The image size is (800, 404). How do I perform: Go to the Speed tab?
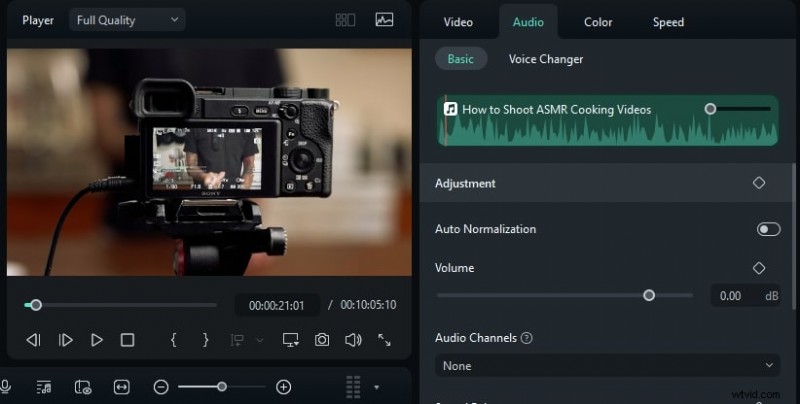point(668,22)
